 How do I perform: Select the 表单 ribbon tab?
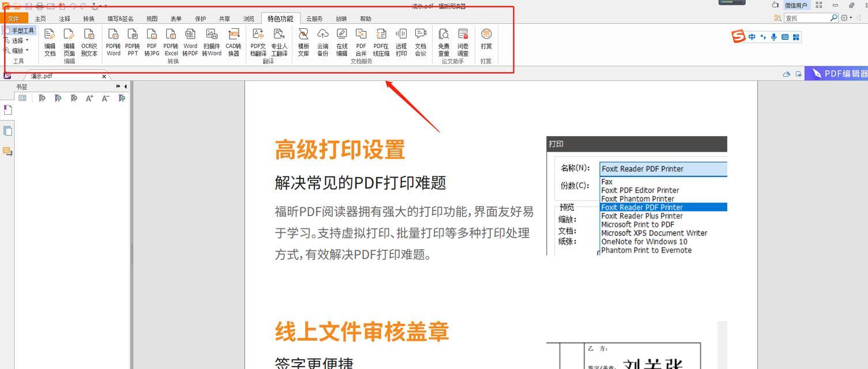pyautogui.click(x=176, y=18)
